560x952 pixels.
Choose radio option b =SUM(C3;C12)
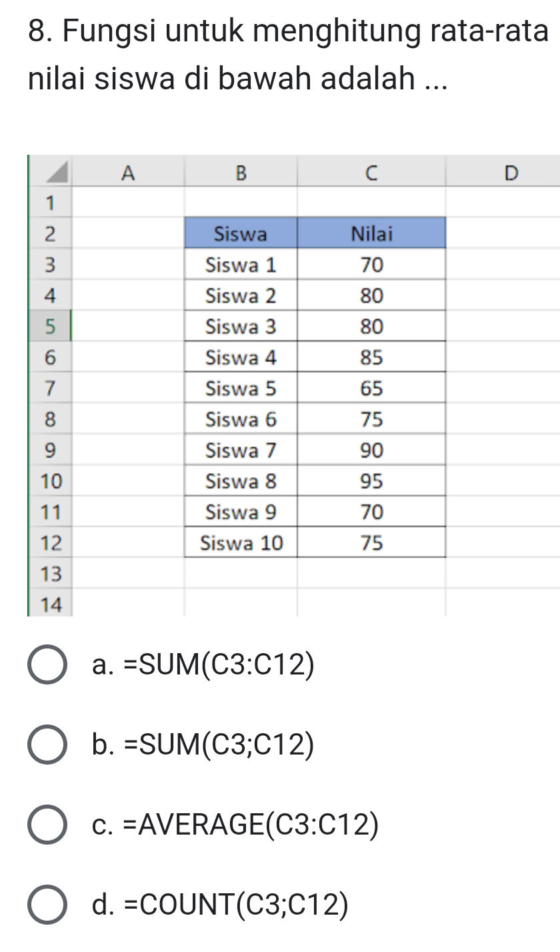click(x=47, y=745)
